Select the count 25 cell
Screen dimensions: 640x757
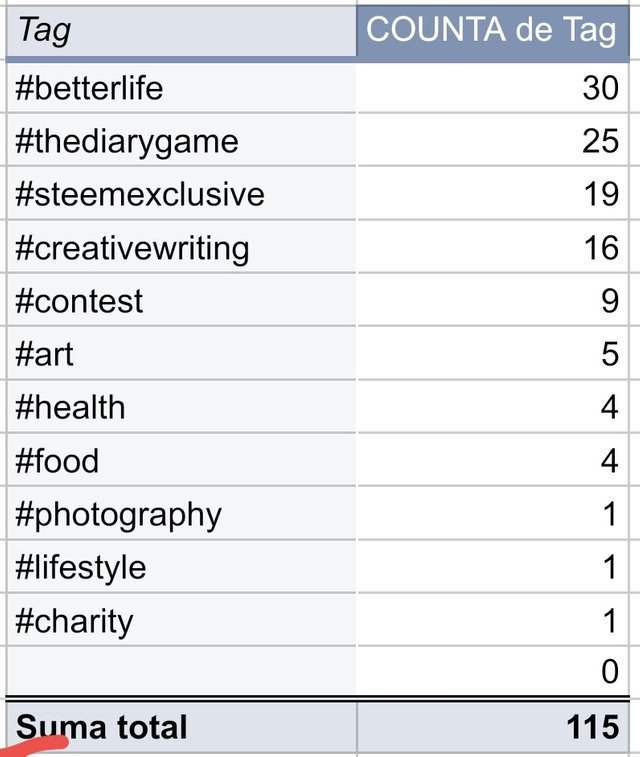[493, 140]
